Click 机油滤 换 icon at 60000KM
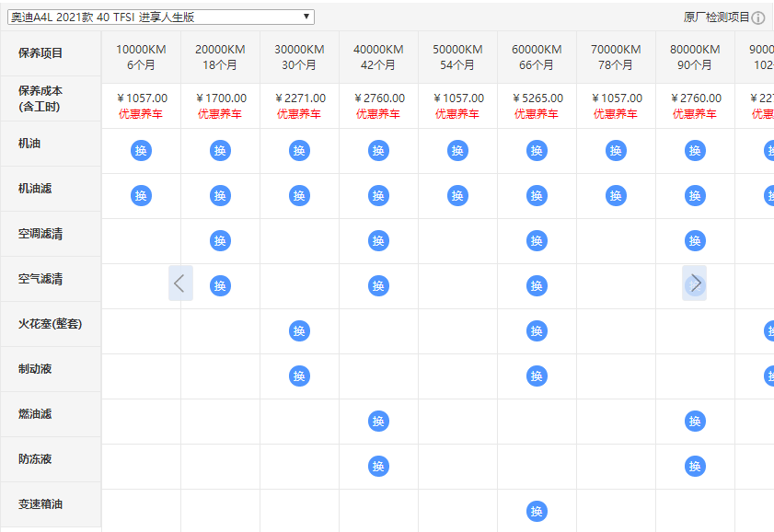774x532 pixels. coord(537,196)
